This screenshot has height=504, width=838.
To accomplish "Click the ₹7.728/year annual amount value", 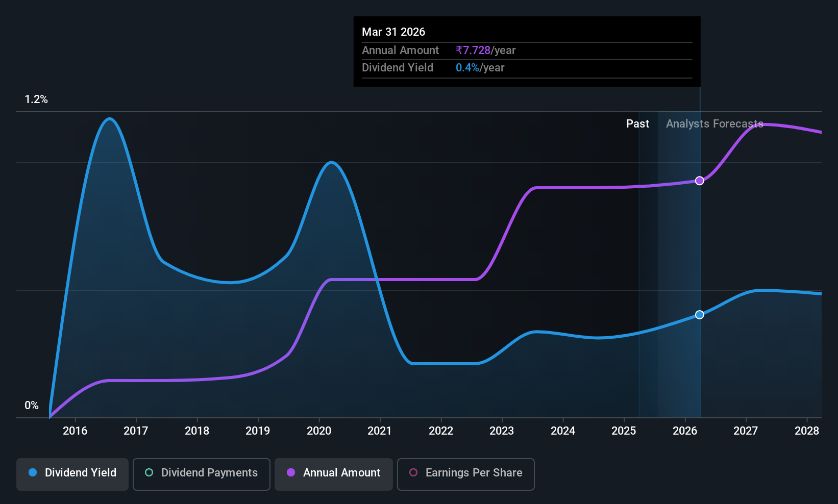I will click(x=485, y=50).
